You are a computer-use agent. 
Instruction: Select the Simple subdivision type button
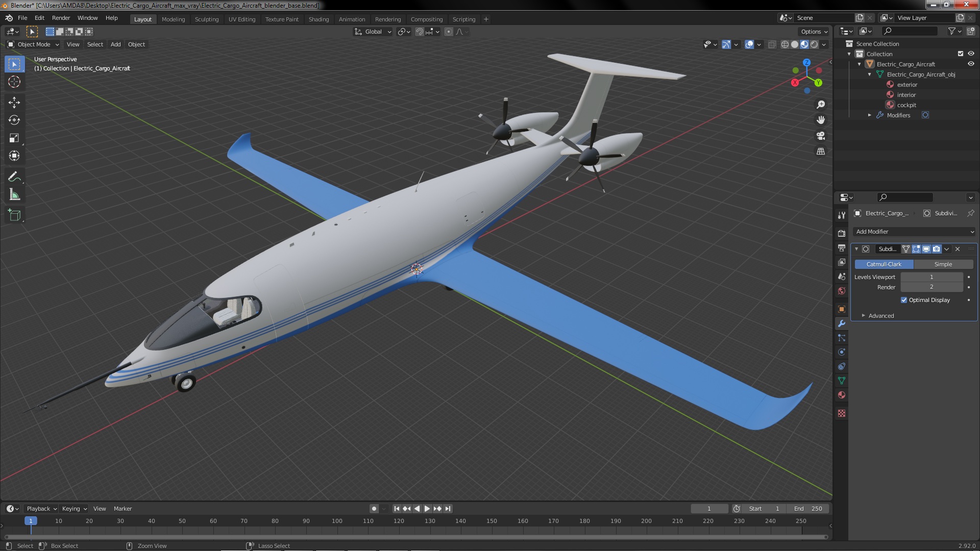[x=943, y=264]
